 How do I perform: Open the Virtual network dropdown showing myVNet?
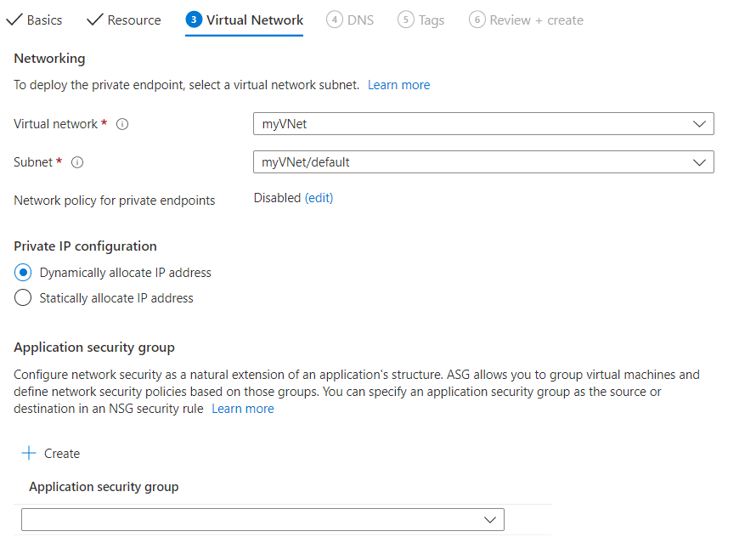(700, 124)
